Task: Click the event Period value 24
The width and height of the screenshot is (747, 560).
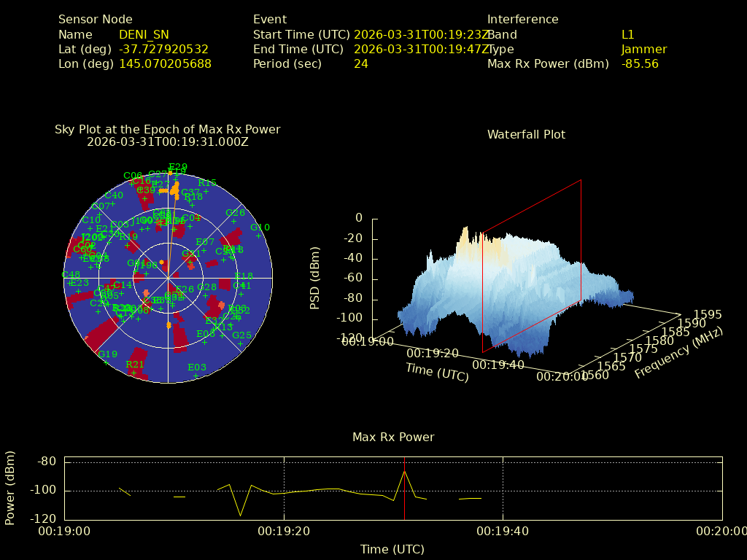Action: [360, 63]
